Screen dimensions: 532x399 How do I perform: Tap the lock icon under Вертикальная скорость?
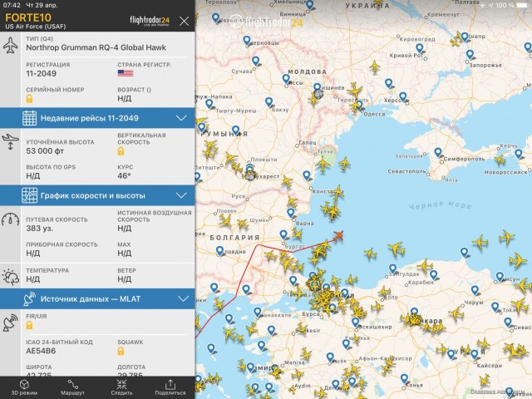(121, 151)
